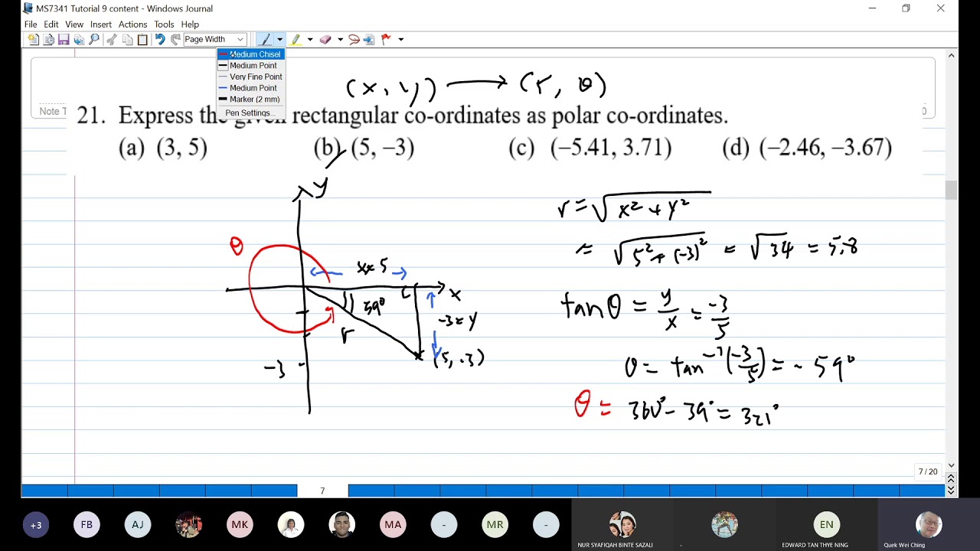Open the Tools menu
Image resolution: width=980 pixels, height=551 pixels.
[164, 24]
